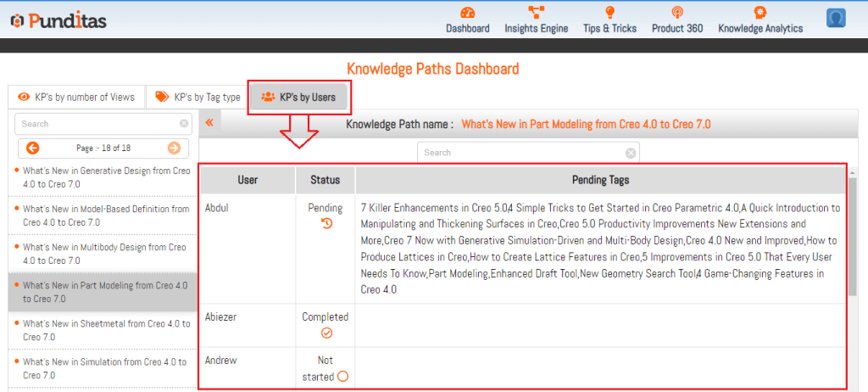
Task: Clear the user table search field
Action: 630,153
